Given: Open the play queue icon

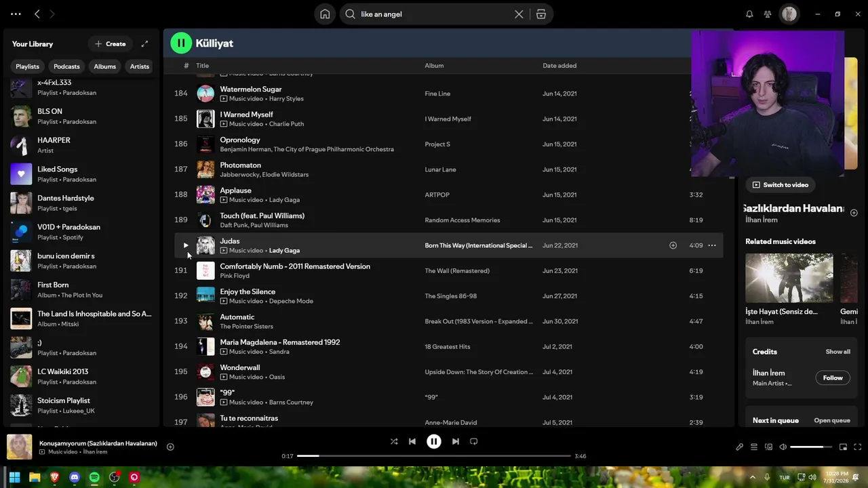Looking at the screenshot, I should [754, 447].
